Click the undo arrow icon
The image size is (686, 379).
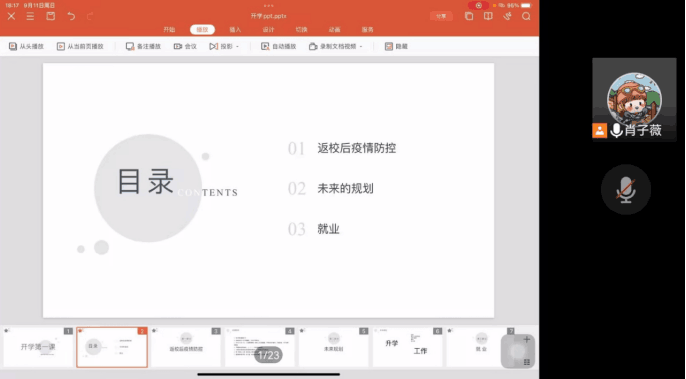coord(71,16)
